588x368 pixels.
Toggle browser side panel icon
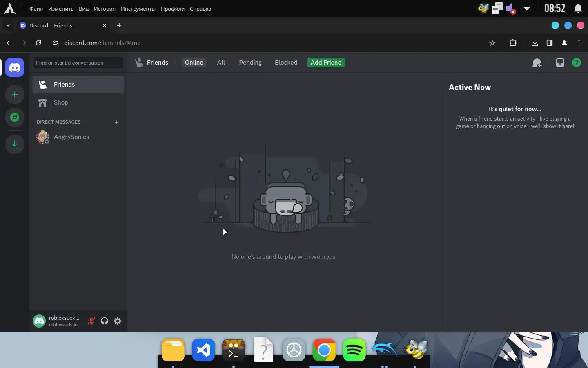(550, 43)
